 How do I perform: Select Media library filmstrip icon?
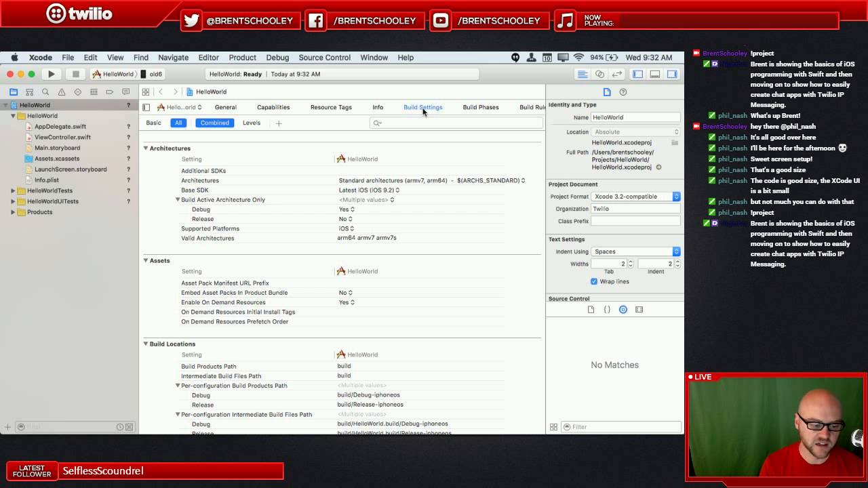point(639,310)
